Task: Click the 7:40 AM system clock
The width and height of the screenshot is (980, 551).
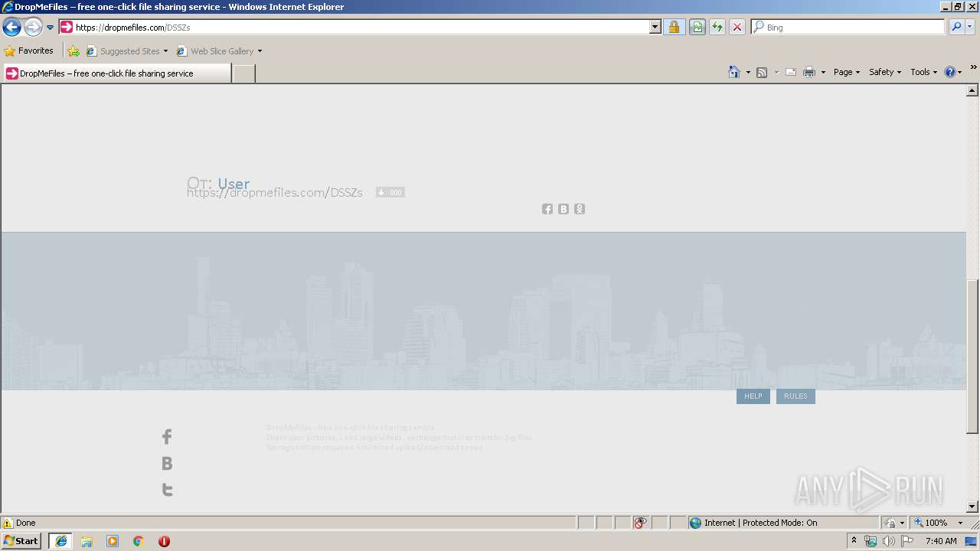Action: point(941,541)
